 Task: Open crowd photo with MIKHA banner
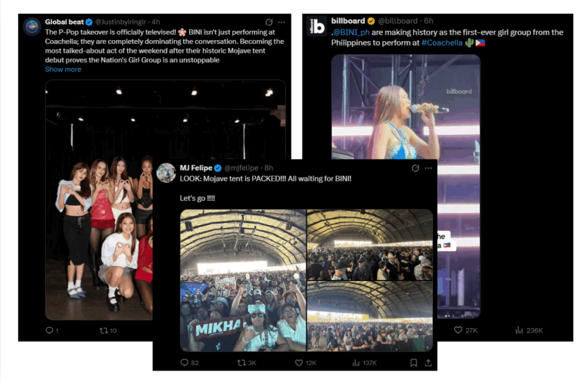coord(243,280)
